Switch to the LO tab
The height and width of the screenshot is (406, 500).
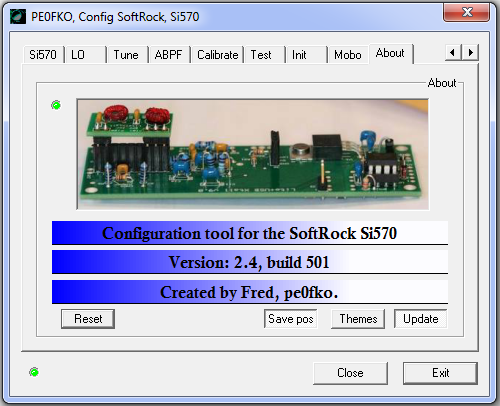tap(86, 55)
